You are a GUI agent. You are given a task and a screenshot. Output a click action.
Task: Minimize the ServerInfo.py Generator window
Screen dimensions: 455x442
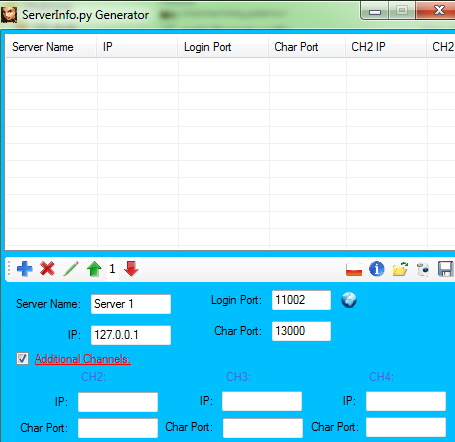point(375,11)
